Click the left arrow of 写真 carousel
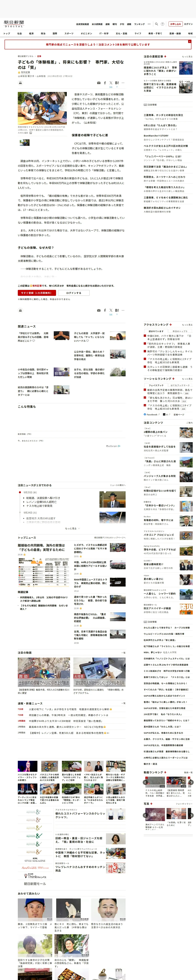Screen dimensions: 196x980 click(x=145, y=815)
